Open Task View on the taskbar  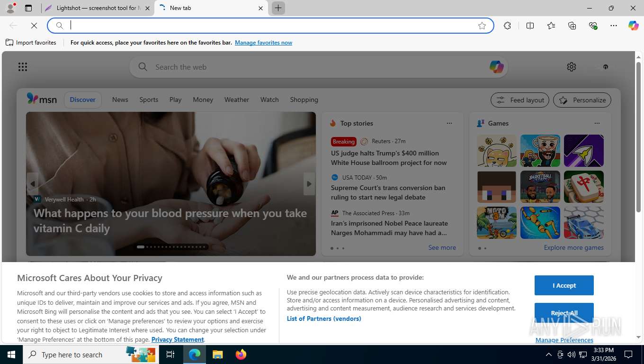tap(170, 355)
